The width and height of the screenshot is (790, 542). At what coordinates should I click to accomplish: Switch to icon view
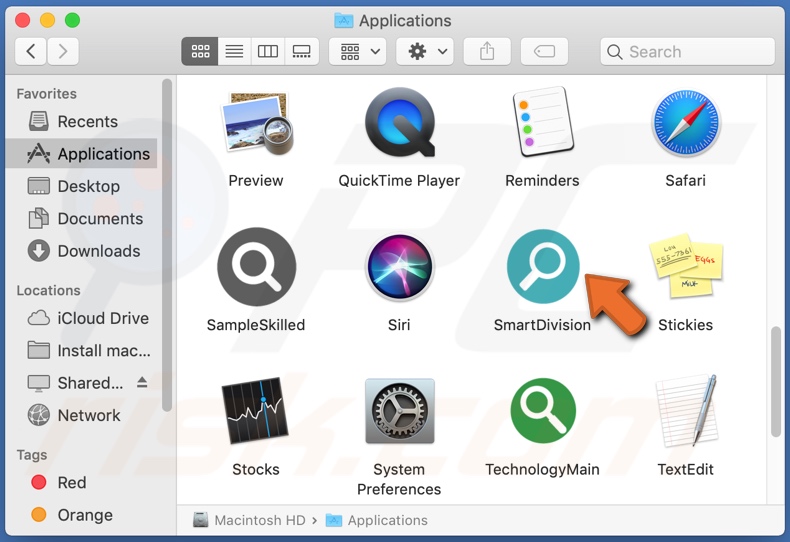coord(200,51)
